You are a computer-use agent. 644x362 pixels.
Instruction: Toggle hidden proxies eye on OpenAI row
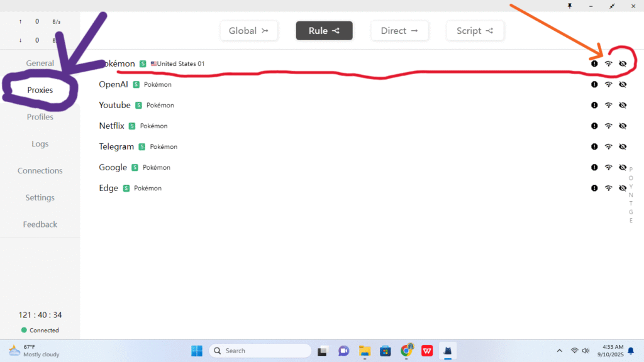pos(623,84)
